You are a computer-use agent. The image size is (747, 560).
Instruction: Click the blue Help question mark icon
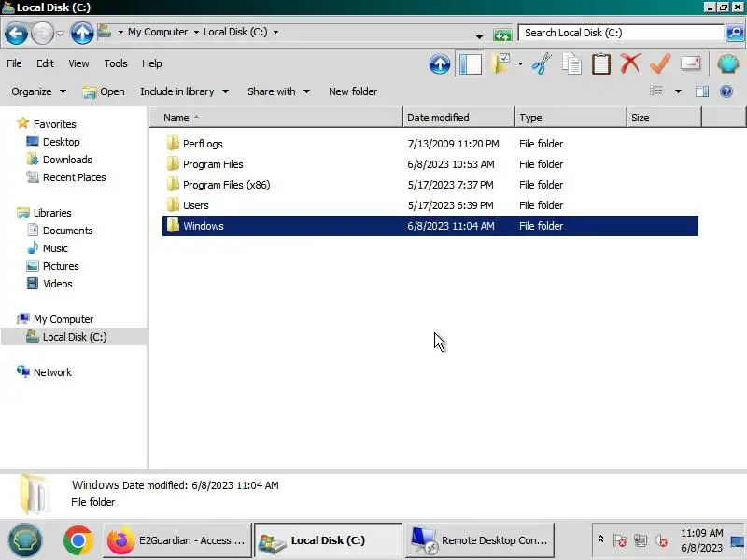coord(726,91)
